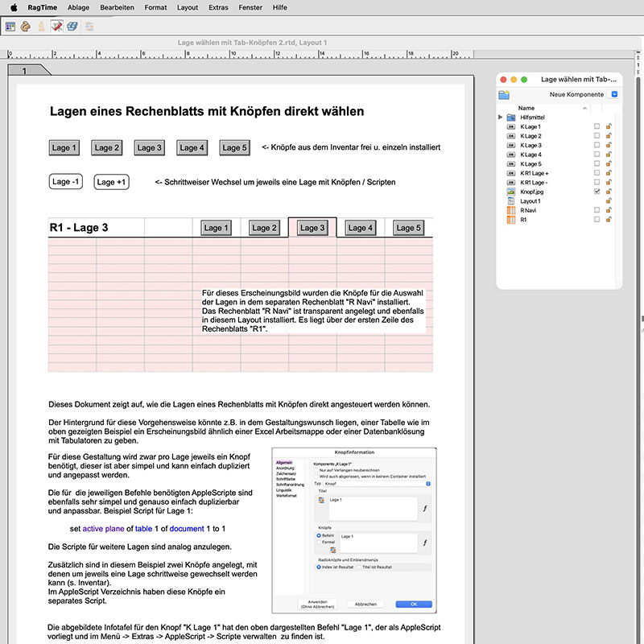
Task: Click the squirrel icon in toolbar
Action: (26, 27)
